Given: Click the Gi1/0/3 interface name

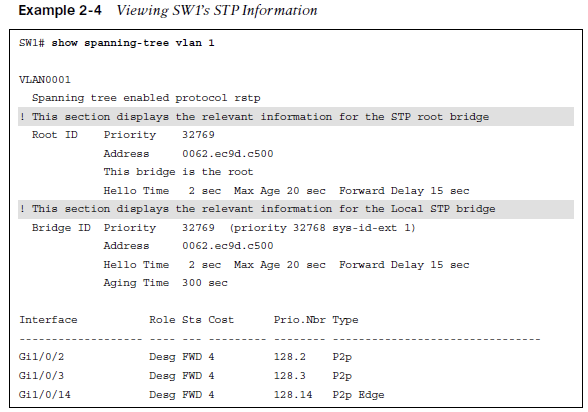Looking at the screenshot, I should [41, 375].
